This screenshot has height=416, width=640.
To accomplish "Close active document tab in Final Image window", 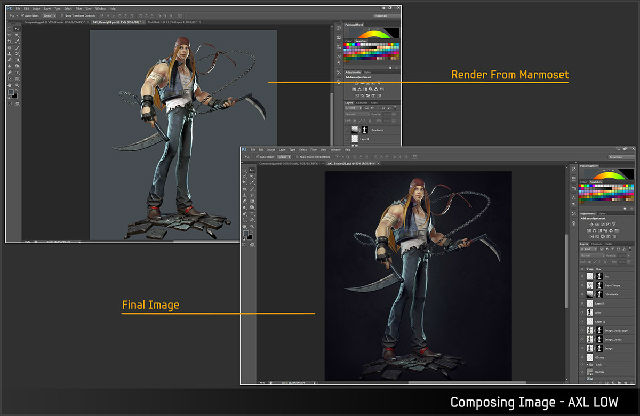I will 378,163.
